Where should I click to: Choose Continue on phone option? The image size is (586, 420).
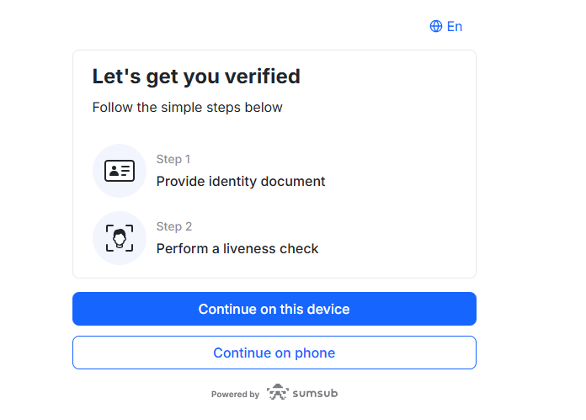pos(274,353)
